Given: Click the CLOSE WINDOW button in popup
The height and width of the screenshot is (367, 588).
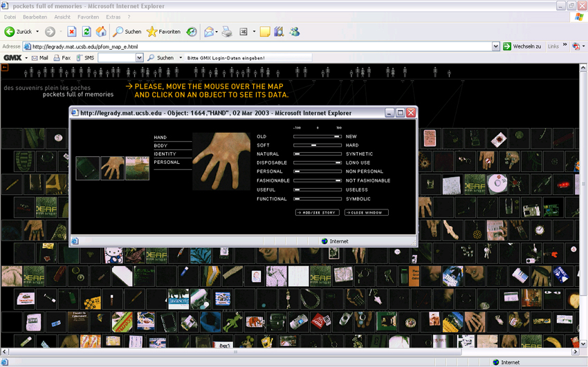Looking at the screenshot, I should pos(367,212).
